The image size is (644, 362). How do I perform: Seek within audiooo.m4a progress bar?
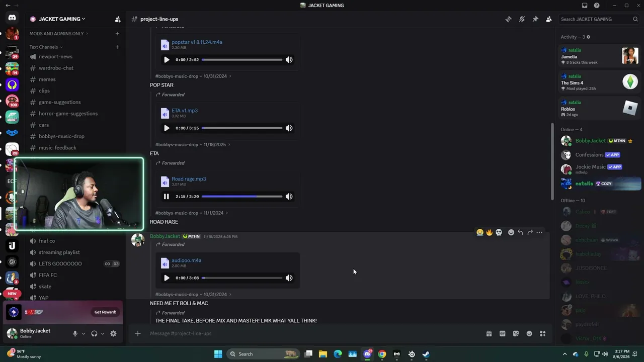(x=242, y=278)
